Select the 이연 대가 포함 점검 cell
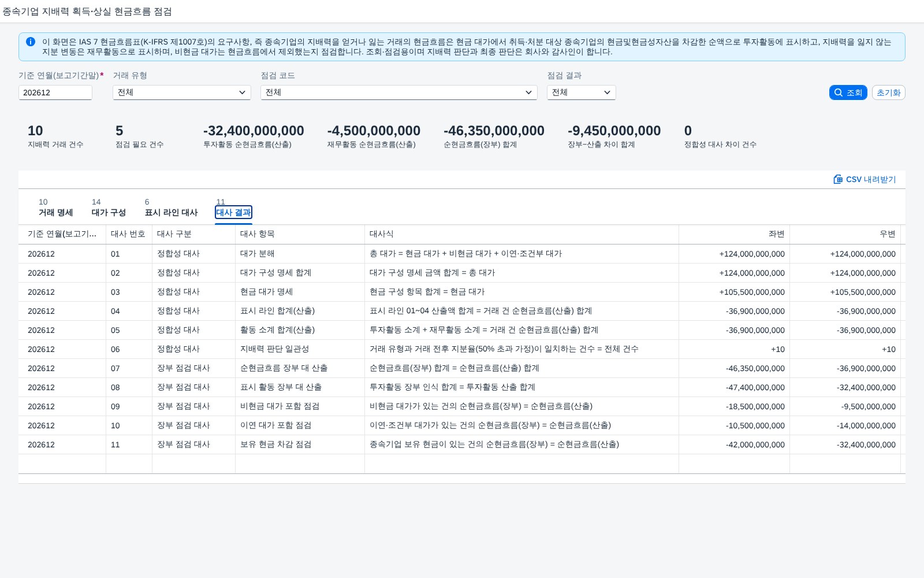The width and height of the screenshot is (924, 578). tap(300, 425)
